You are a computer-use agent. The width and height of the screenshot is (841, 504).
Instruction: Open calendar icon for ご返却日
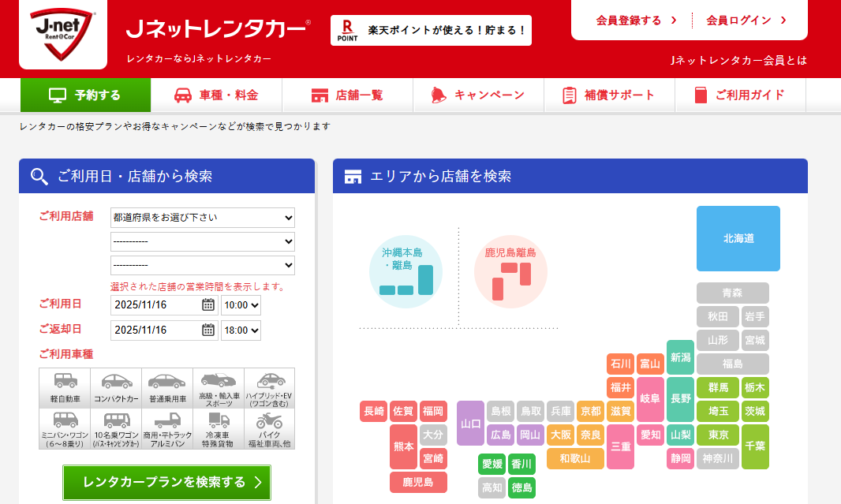pos(208,330)
